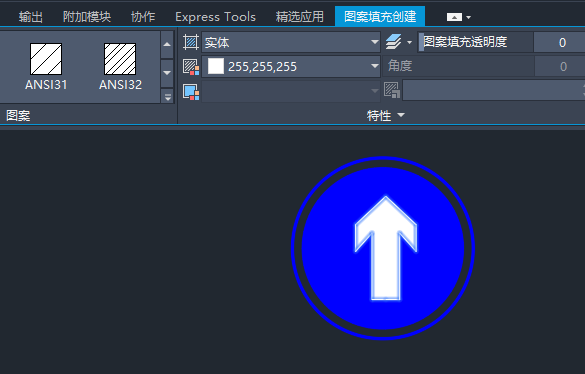Viewport: 585px width, 374px height.
Task: Expand the 特性 panel
Action: tap(385, 115)
